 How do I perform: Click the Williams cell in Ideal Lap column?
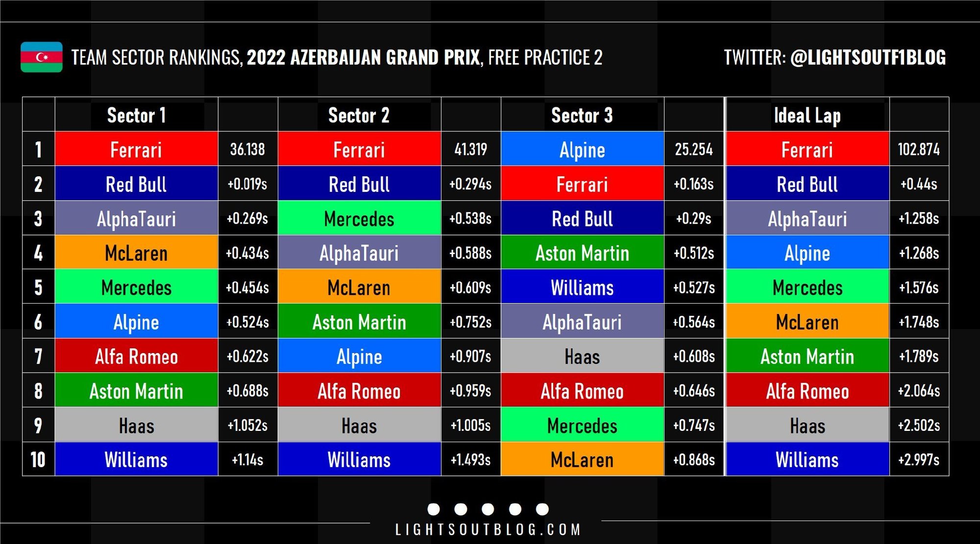[808, 459]
